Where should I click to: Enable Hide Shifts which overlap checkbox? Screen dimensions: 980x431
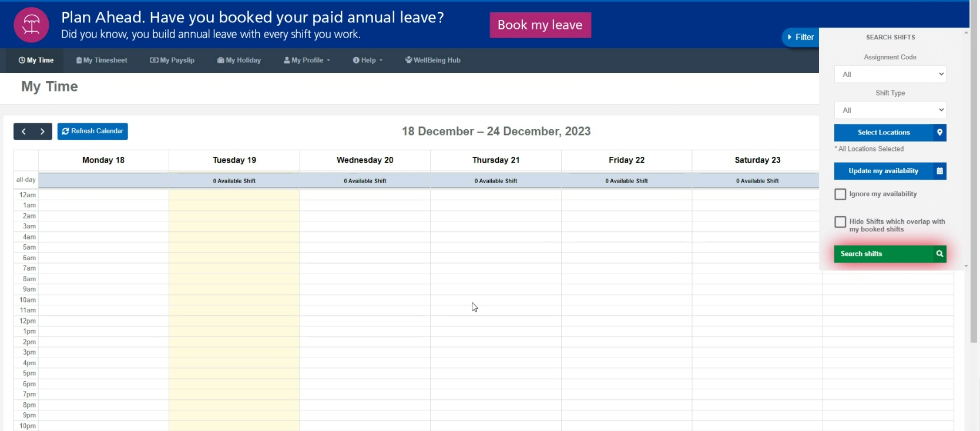(x=840, y=222)
